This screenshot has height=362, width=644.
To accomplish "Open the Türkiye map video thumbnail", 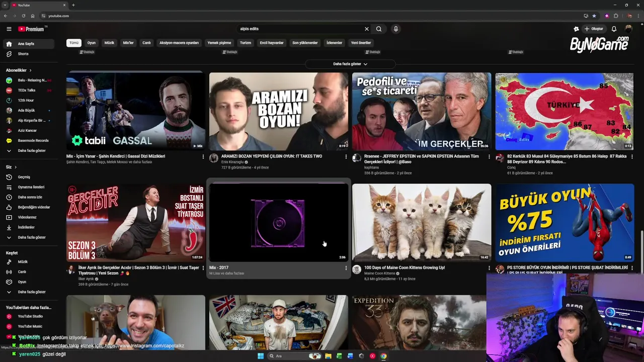I will (565, 111).
